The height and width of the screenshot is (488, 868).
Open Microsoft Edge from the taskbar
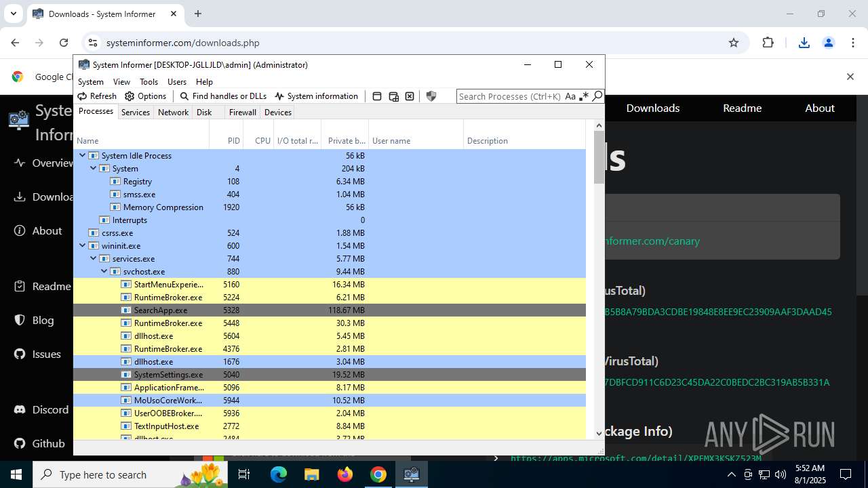(x=279, y=474)
